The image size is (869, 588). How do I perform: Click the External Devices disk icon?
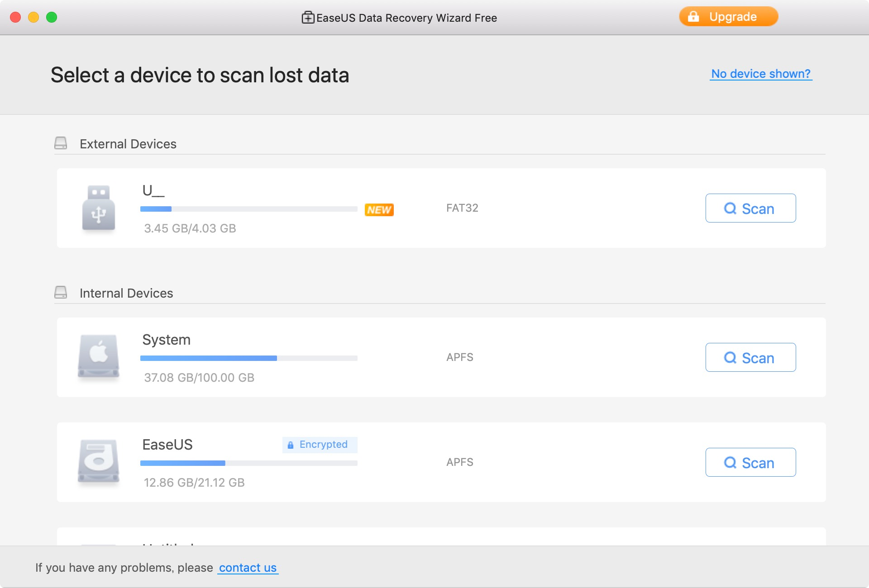point(61,142)
